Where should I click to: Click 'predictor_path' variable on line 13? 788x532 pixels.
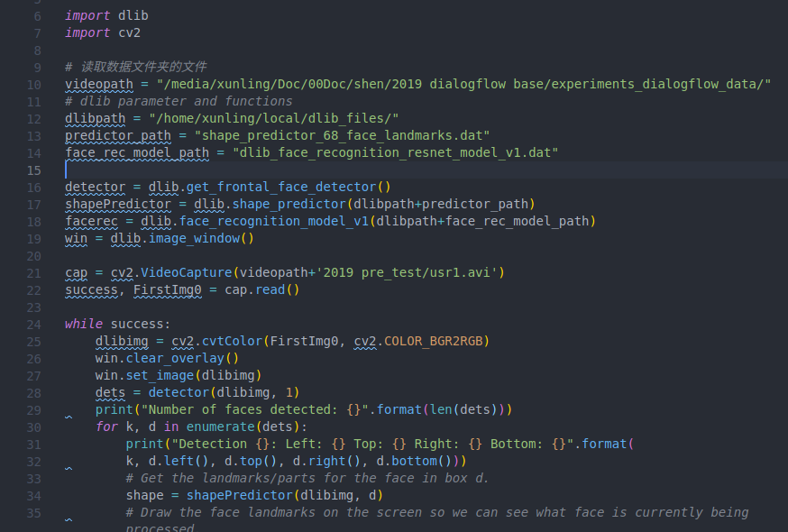(118, 135)
